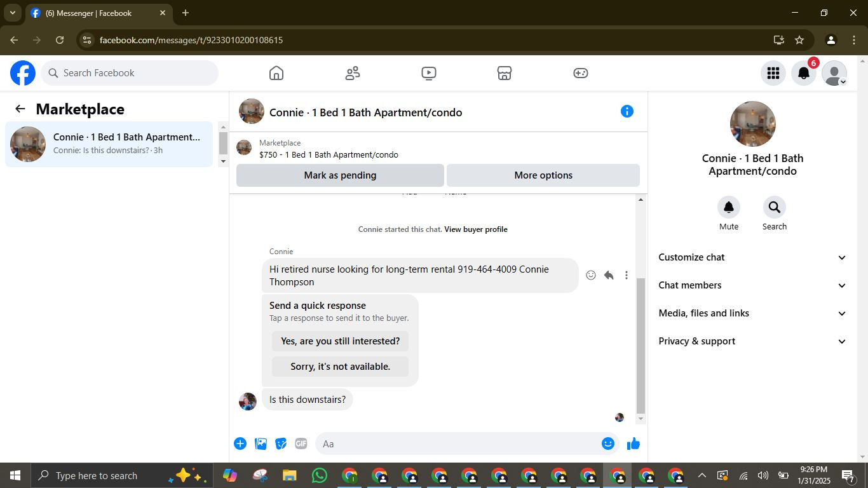Send quick response "Sorry, it's not available."
The image size is (868, 488).
(340, 367)
